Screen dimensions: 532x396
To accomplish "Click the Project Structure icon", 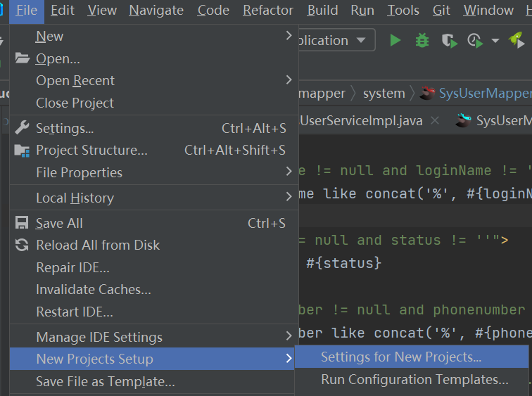I will coord(22,151).
